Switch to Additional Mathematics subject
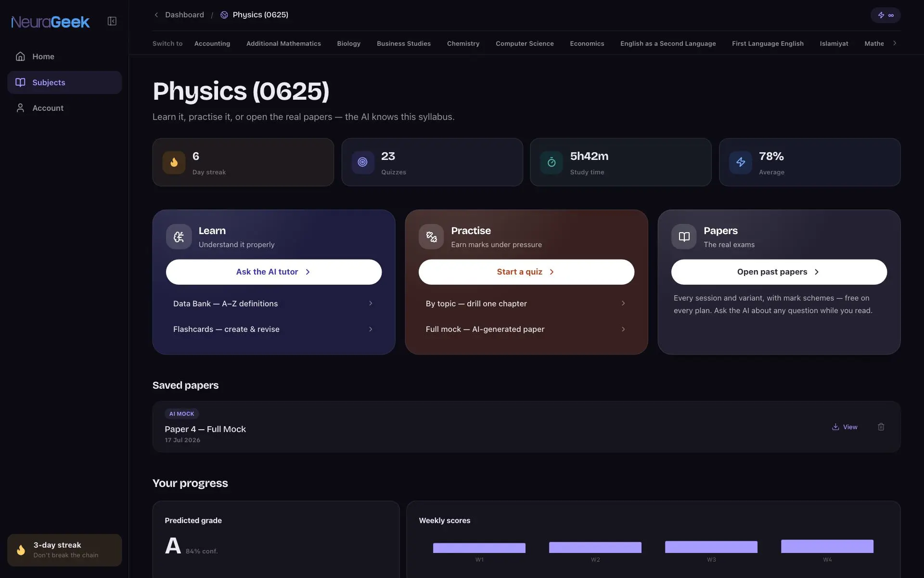This screenshot has width=924, height=578. [283, 43]
